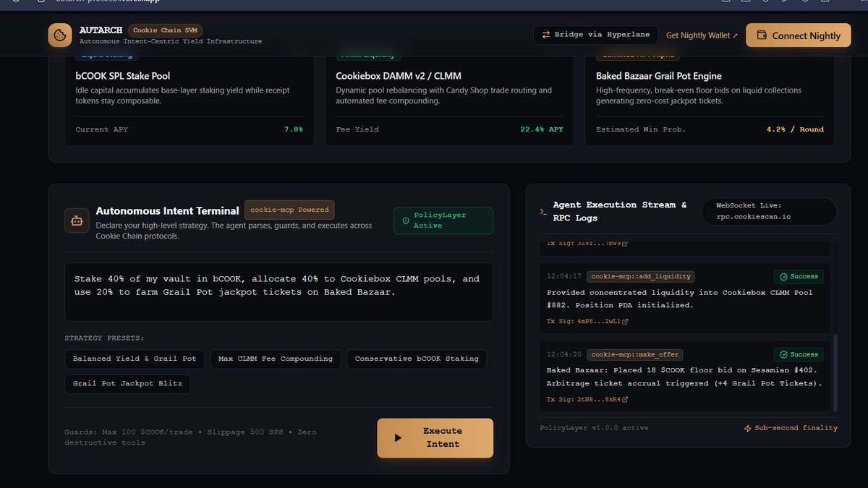Click the shield icon in PolicyLayer Active

click(x=405, y=221)
